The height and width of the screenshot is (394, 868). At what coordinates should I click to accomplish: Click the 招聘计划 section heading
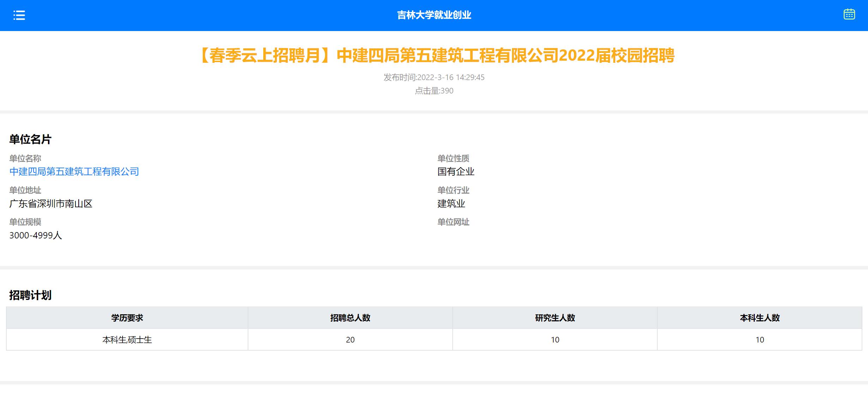[x=30, y=295]
